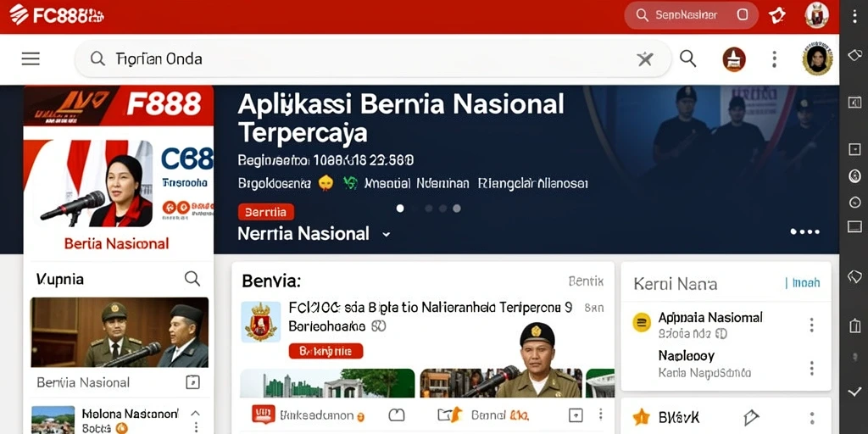
Task: Open options dots for 'Naplooy'
Action: point(811,368)
